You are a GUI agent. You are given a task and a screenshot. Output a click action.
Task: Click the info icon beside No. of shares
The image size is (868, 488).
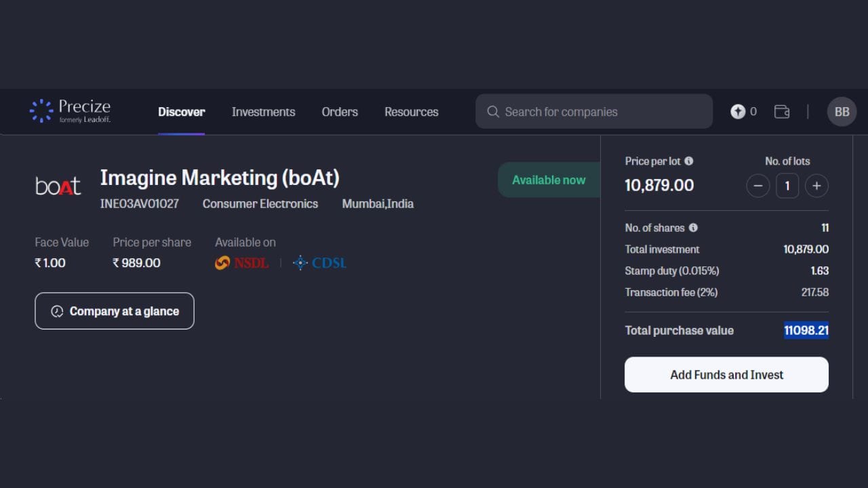coord(693,228)
